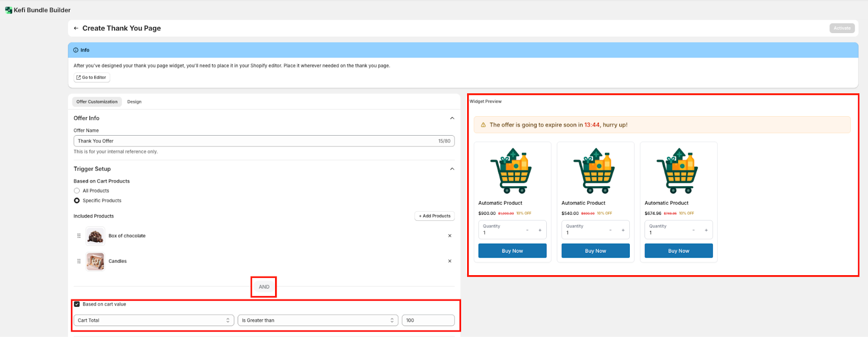Viewport: 868px width, 337px height.
Task: Remove Box of chocolate with X icon
Action: 449,236
